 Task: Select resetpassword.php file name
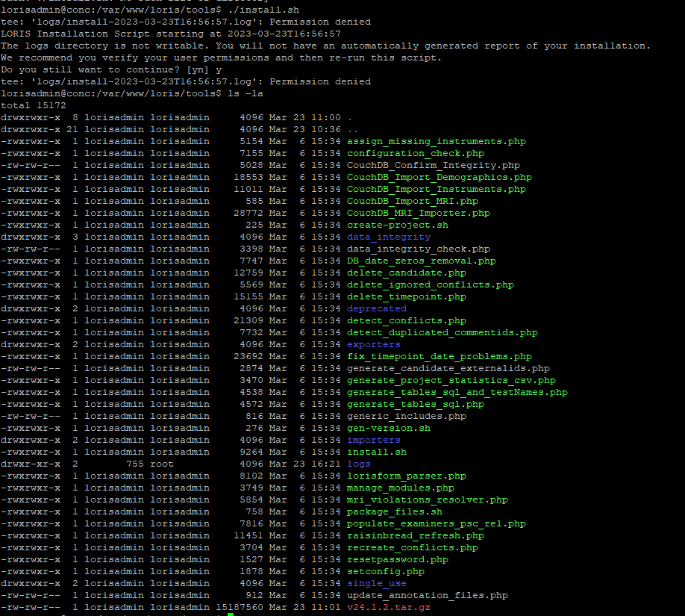click(x=398, y=559)
